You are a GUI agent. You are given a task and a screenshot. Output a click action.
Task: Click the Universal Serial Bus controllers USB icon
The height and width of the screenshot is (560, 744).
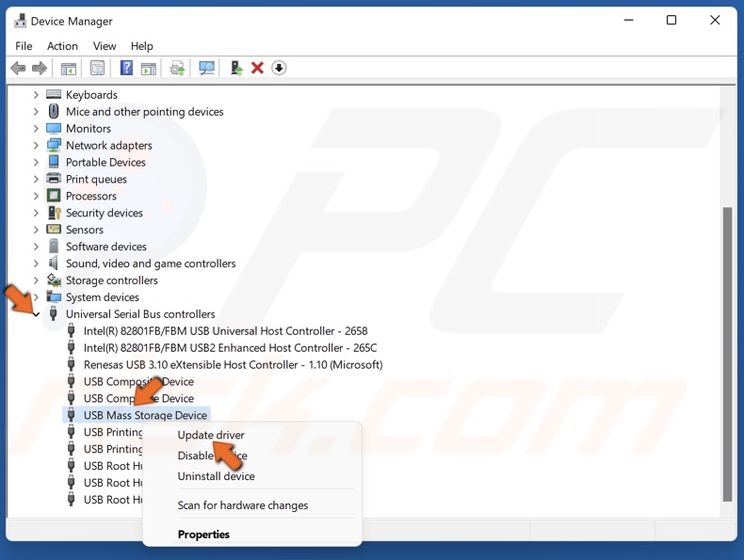pos(53,313)
